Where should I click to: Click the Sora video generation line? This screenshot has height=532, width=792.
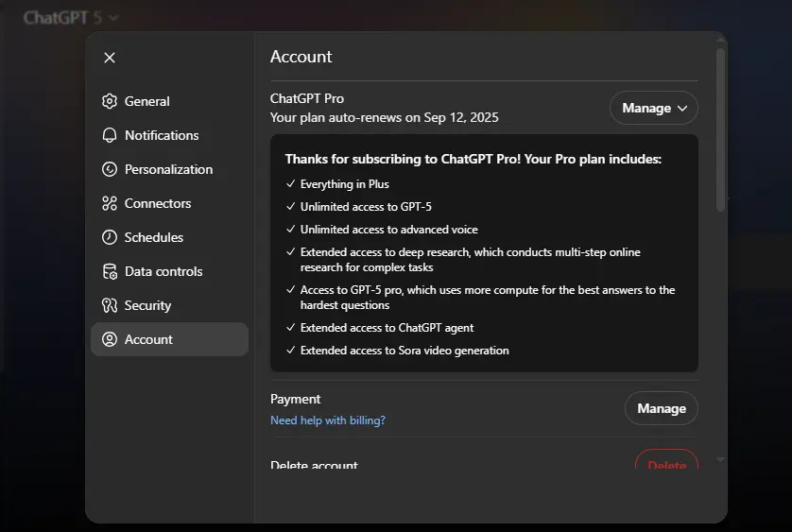[x=405, y=351]
